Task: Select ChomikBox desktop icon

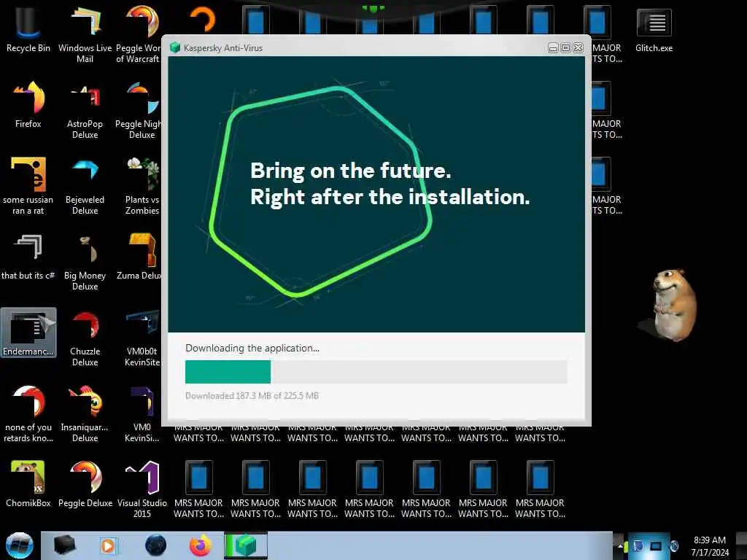Action: pos(28,484)
